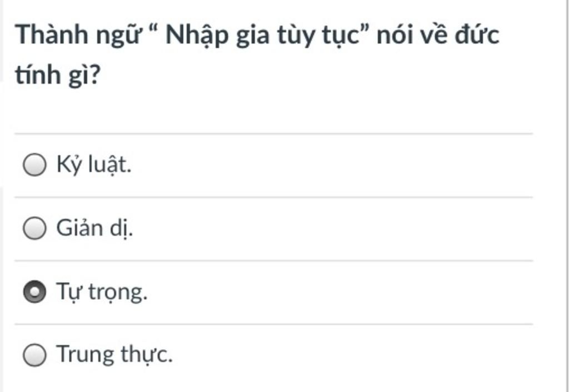Click the answer text "Kỷ luật."
Screen dimensions: 569x392
pos(94,165)
